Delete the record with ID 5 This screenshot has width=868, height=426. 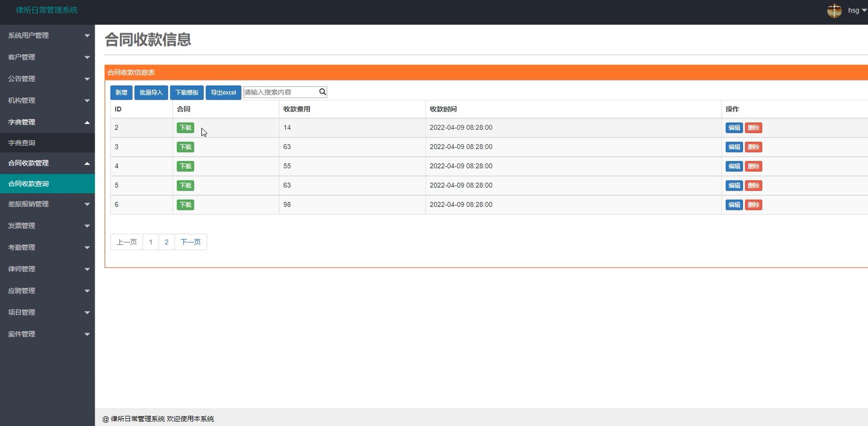[x=753, y=185]
